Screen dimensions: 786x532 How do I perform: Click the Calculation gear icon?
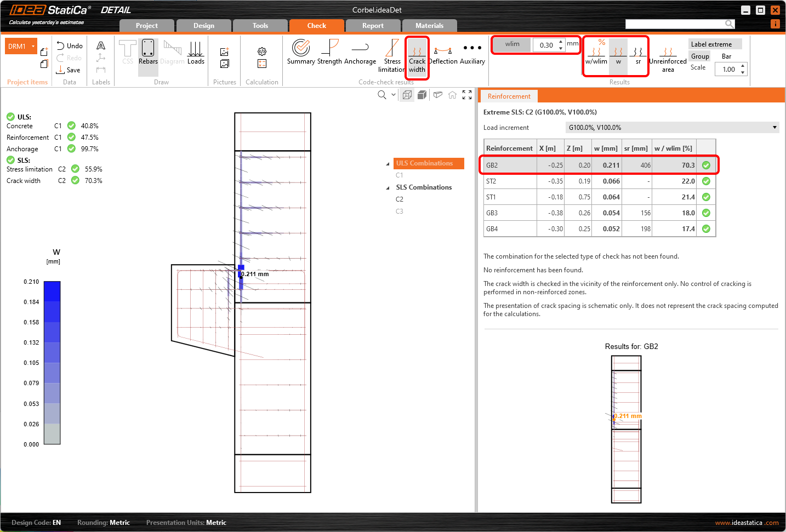click(x=262, y=52)
